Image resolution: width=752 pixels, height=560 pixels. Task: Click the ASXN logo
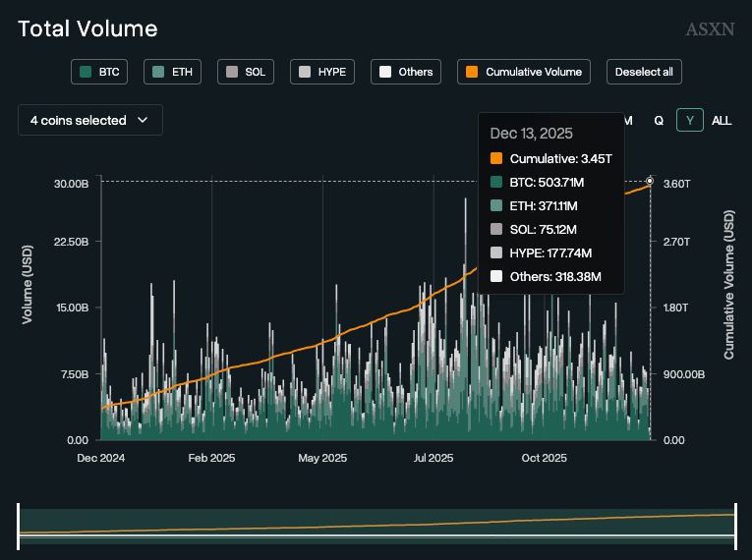pyautogui.click(x=710, y=29)
